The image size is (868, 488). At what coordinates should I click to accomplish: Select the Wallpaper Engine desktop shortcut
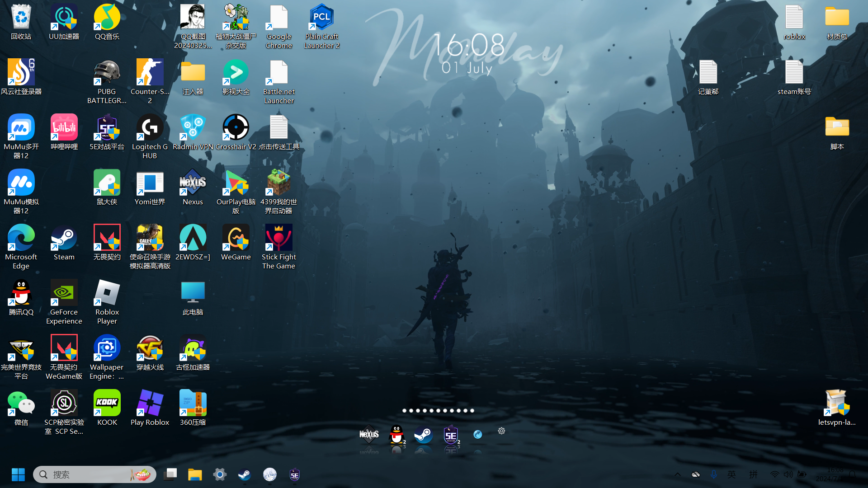click(107, 357)
